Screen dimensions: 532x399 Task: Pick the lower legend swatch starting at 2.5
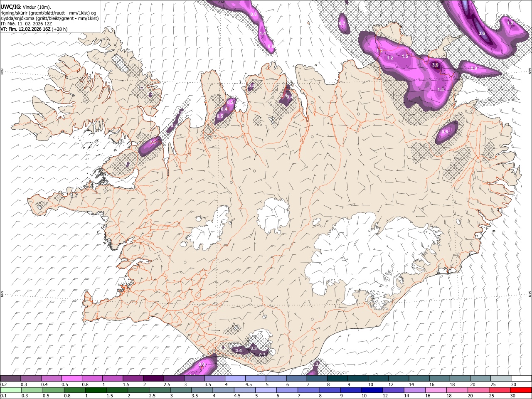tap(160, 390)
